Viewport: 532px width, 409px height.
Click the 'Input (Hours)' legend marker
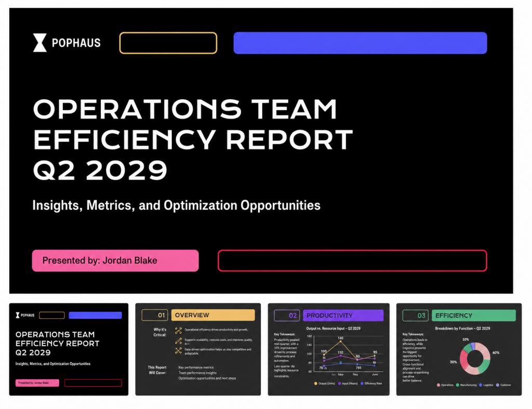[x=340, y=384]
